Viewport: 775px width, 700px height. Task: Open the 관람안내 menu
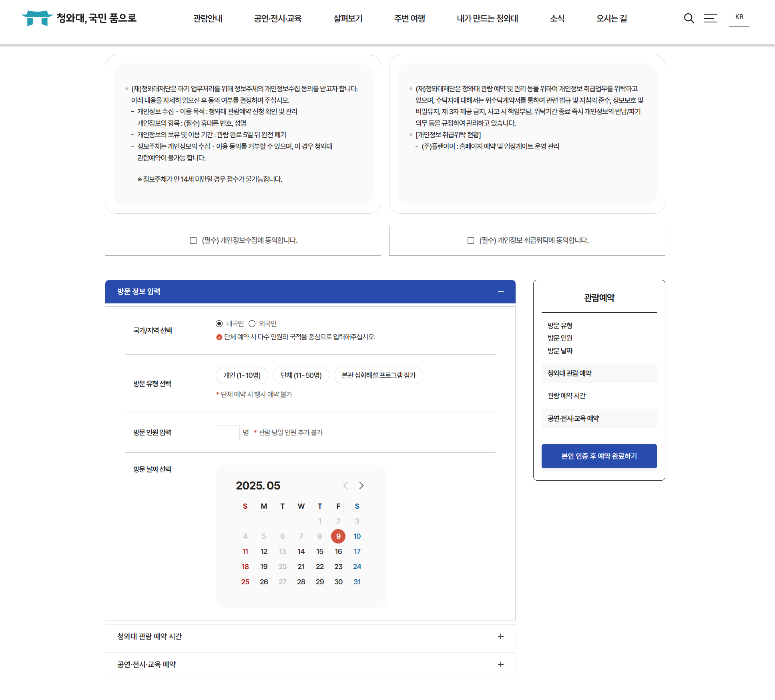tap(207, 18)
